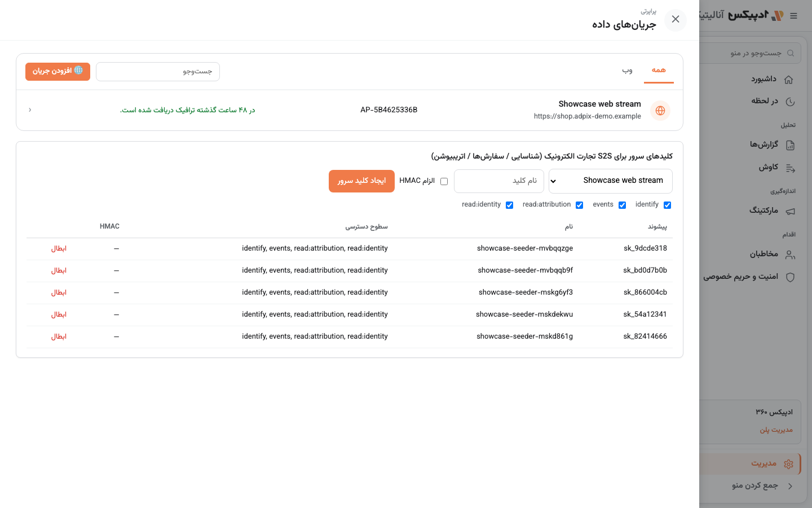Viewport: 812px width, 508px height.
Task: Click the globe icon of Showcase web stream
Action: (660, 111)
